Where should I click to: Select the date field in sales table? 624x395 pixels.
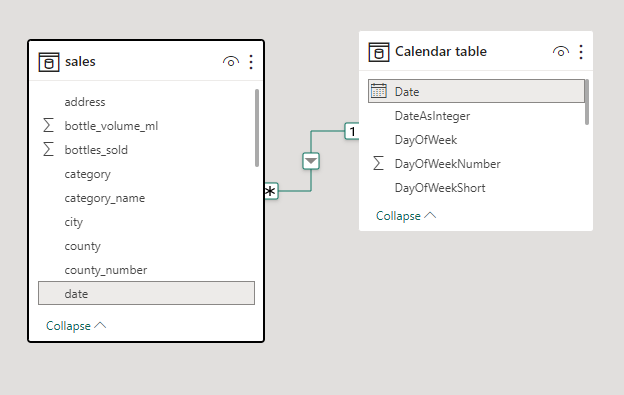tap(146, 293)
